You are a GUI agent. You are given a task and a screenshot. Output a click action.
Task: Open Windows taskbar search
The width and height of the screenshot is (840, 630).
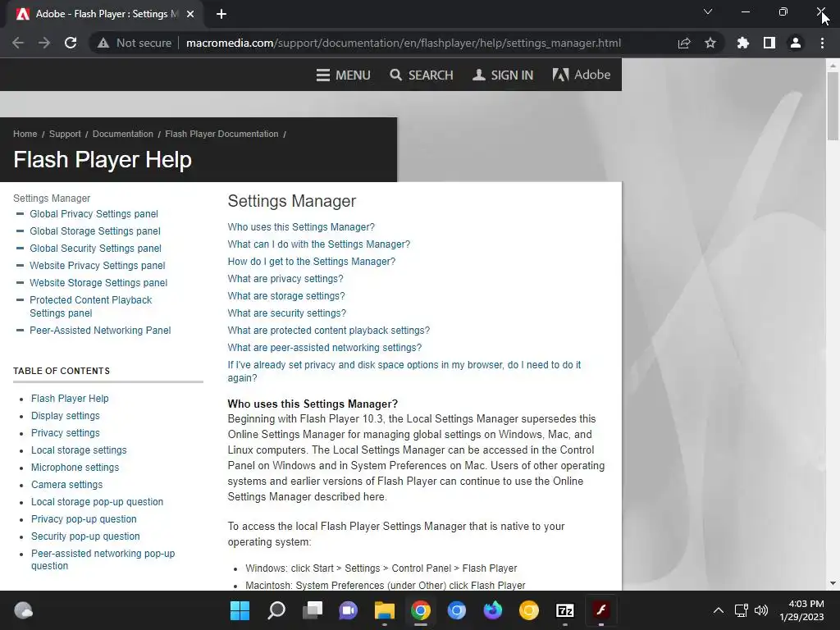[276, 610]
